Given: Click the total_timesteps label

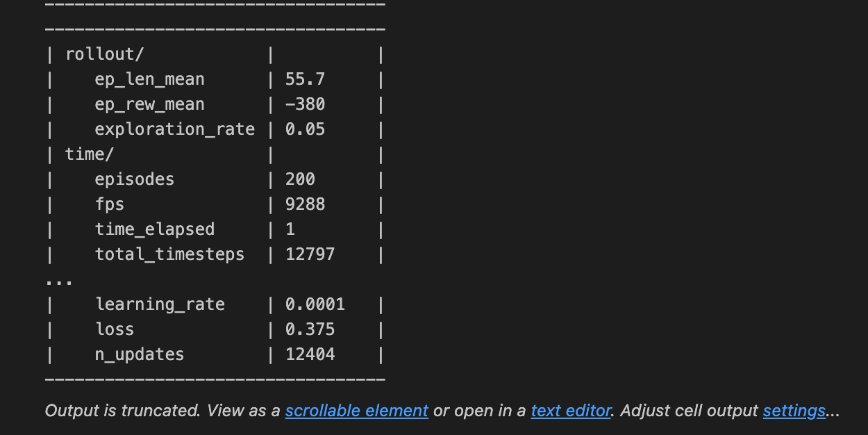Looking at the screenshot, I should (170, 254).
